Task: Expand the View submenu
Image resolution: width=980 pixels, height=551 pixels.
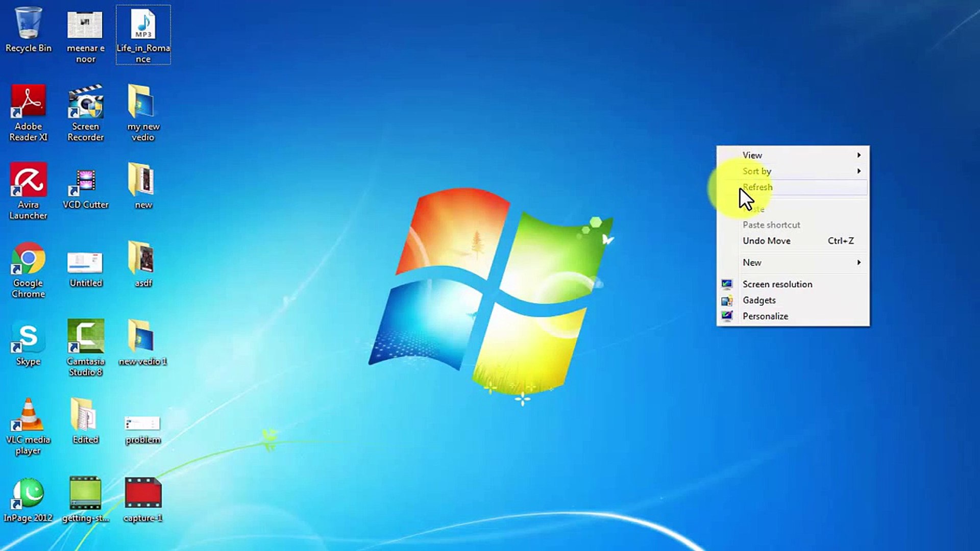Action: coord(752,155)
